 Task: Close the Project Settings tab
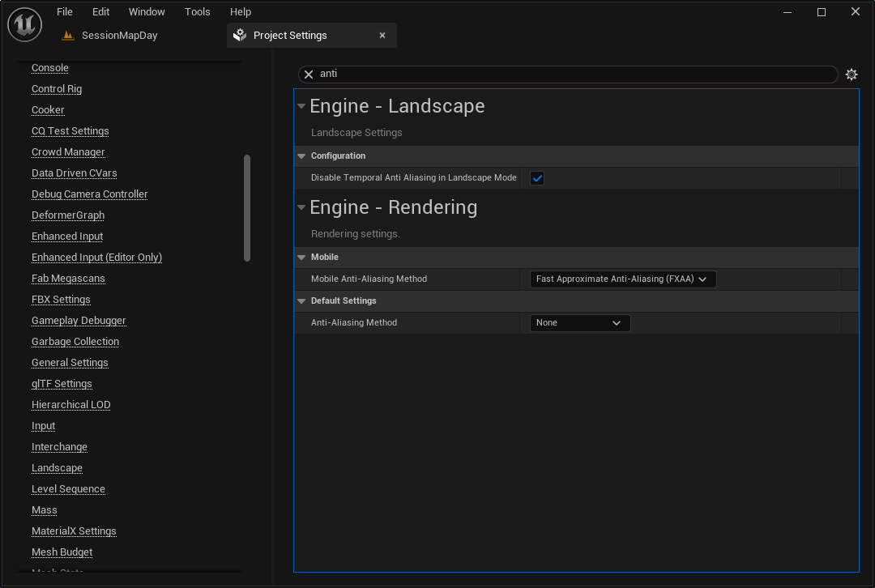(382, 35)
